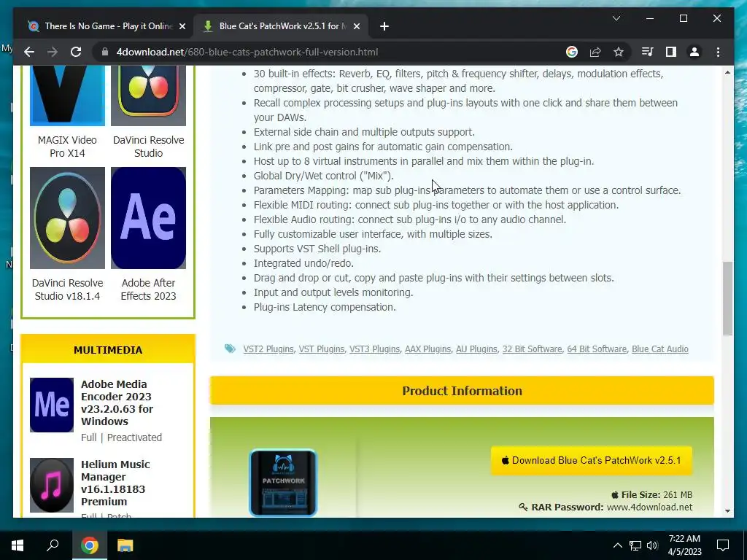This screenshot has height=560, width=747.
Task: Click MAGIX Video Pro X14 link text
Action: pyautogui.click(x=67, y=147)
